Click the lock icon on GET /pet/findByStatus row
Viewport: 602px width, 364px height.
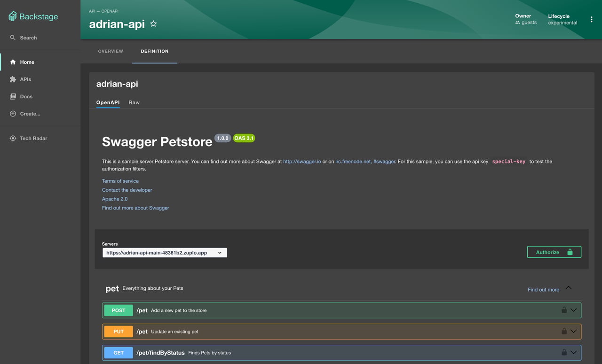click(563, 352)
